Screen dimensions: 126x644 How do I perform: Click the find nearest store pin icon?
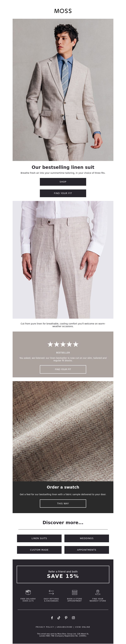click(x=98, y=592)
